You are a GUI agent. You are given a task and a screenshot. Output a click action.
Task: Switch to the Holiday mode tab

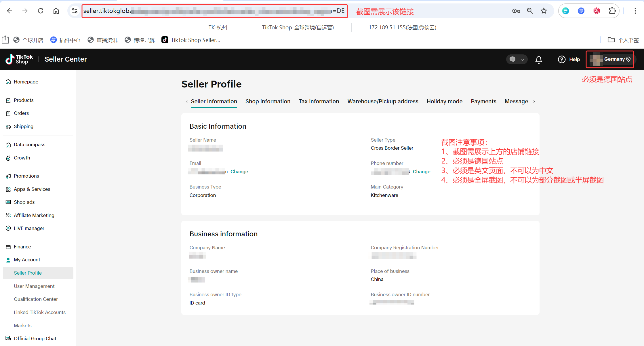[x=445, y=101]
